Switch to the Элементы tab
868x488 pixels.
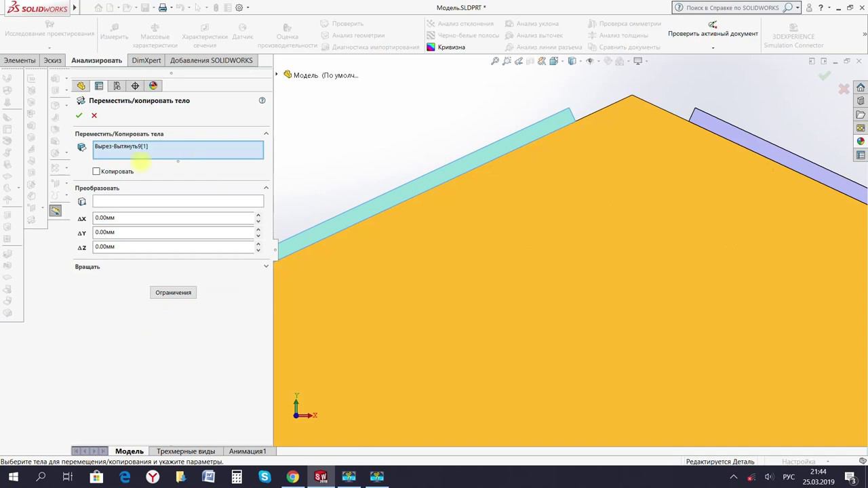(20, 60)
